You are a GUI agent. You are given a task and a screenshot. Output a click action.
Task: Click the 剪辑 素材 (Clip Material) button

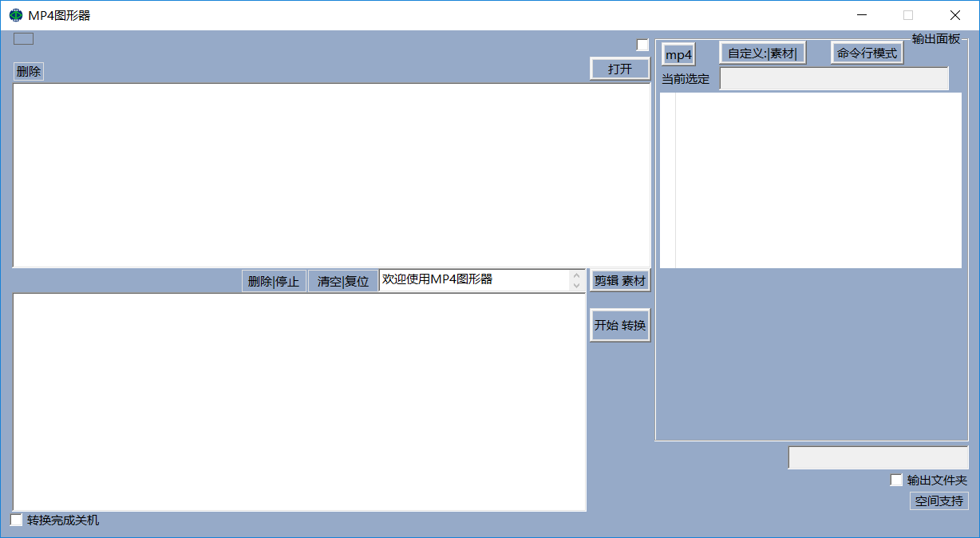619,279
